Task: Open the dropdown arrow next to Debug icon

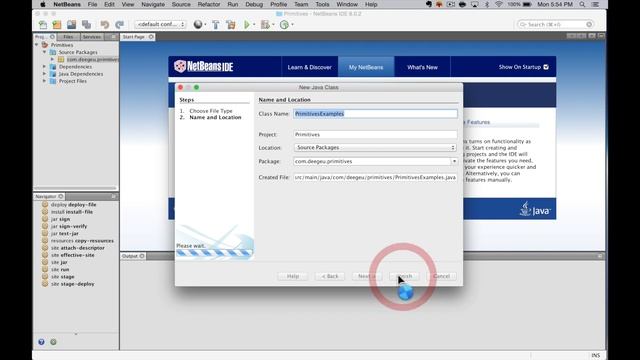Action: pyautogui.click(x=273, y=24)
